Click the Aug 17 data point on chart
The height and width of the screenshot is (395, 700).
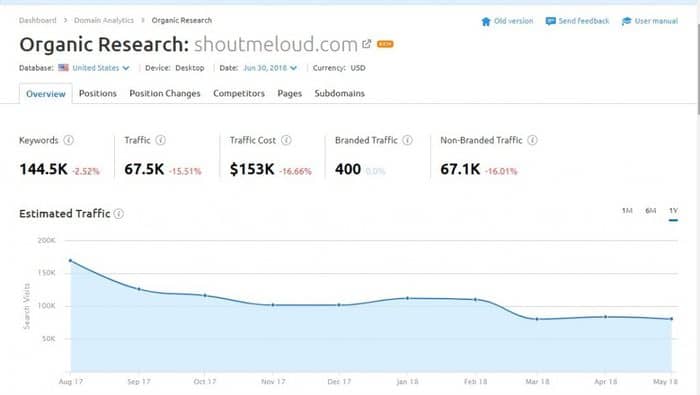pos(71,261)
